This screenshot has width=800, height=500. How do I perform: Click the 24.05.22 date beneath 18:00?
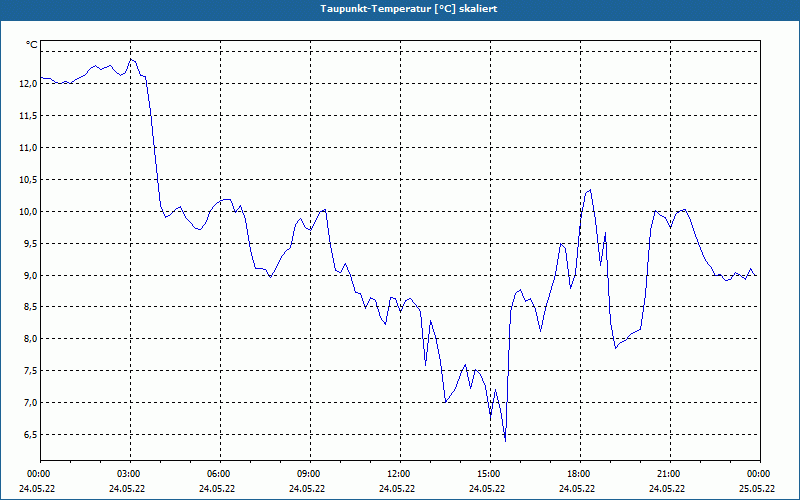pos(577,489)
